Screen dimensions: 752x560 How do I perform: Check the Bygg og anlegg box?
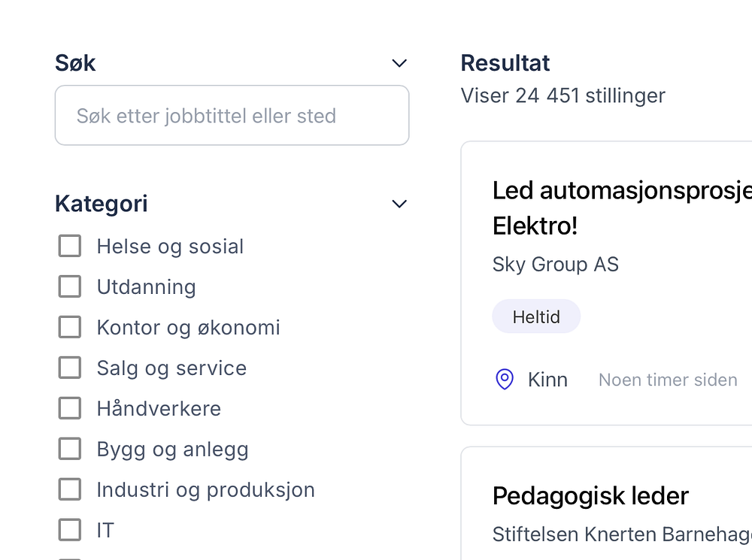pyautogui.click(x=70, y=449)
